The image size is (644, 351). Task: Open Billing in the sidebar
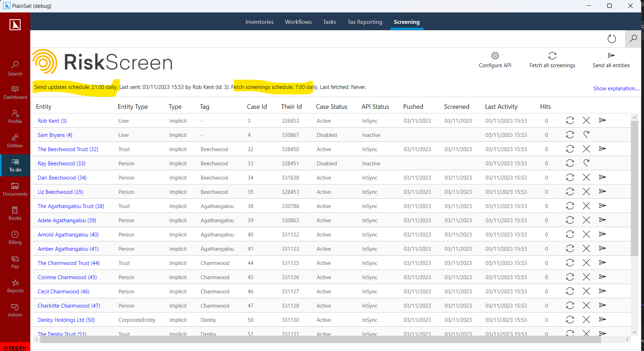pyautogui.click(x=15, y=238)
